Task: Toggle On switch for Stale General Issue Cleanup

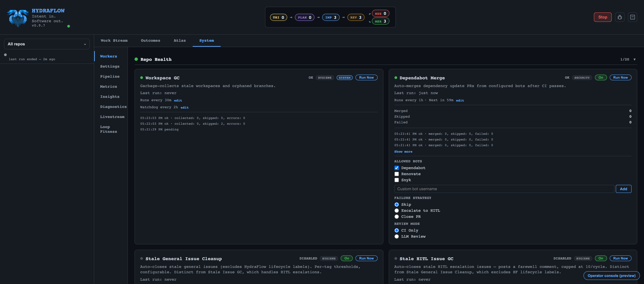Action: click(x=347, y=258)
